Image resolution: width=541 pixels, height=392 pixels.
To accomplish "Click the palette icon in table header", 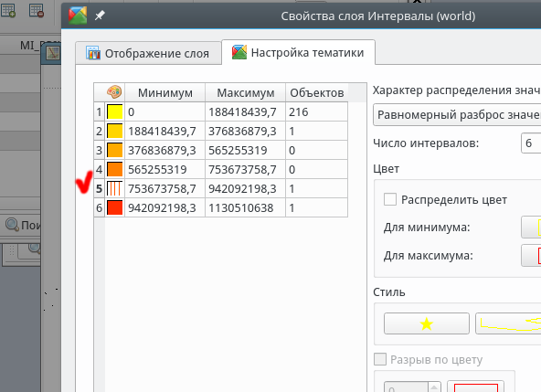I will click(x=114, y=92).
